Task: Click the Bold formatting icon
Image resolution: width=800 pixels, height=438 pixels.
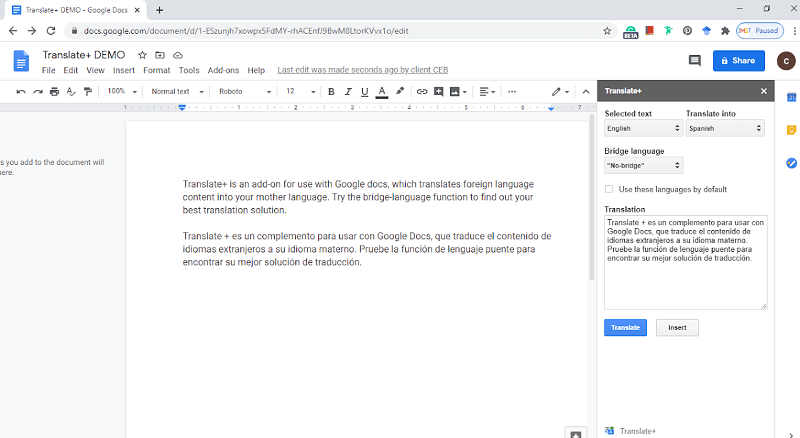Action: (x=331, y=91)
